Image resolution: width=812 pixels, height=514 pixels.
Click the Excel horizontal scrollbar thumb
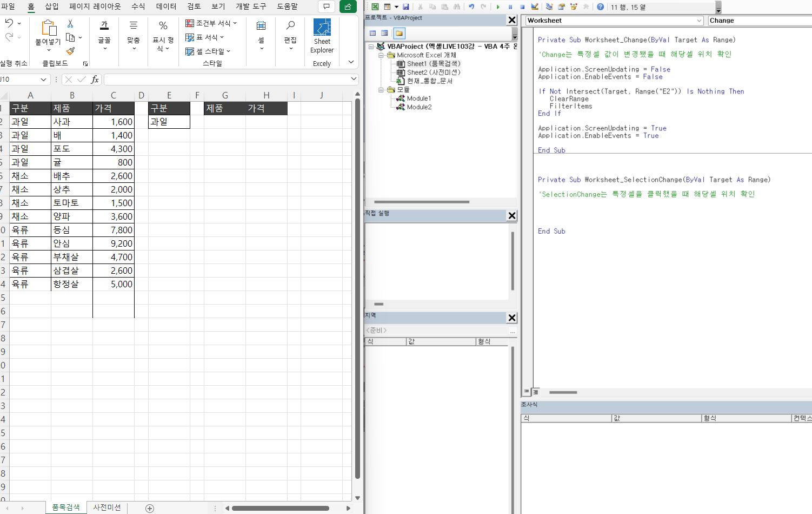pyautogui.click(x=280, y=508)
